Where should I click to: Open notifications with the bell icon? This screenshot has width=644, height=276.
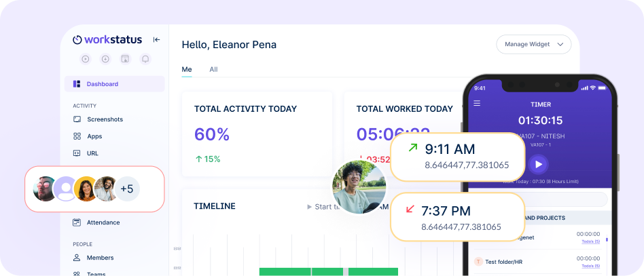tap(145, 59)
